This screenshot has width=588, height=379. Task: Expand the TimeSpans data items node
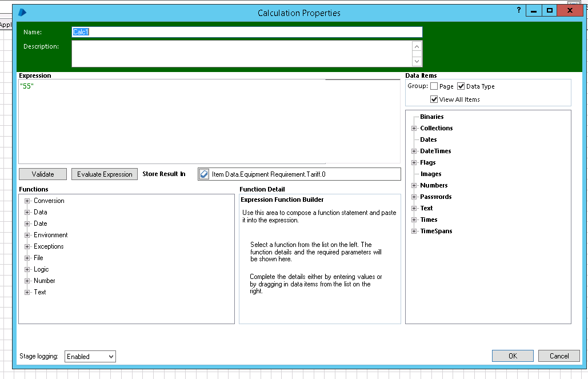point(414,231)
